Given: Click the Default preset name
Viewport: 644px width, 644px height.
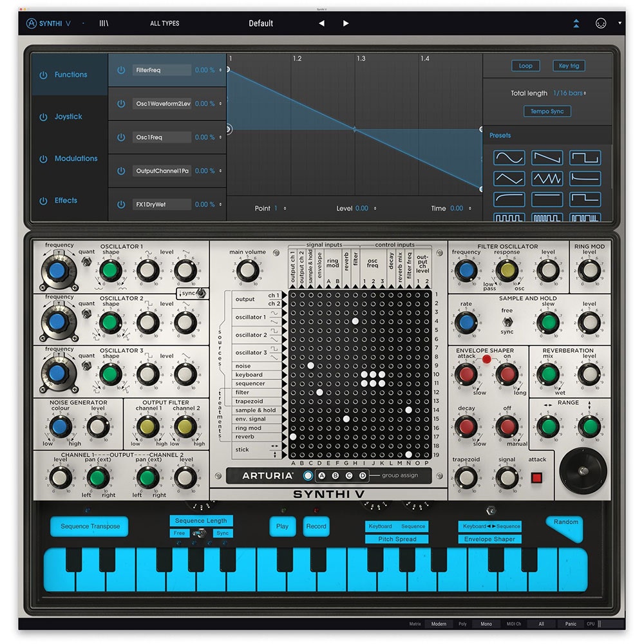Looking at the screenshot, I should pos(260,23).
